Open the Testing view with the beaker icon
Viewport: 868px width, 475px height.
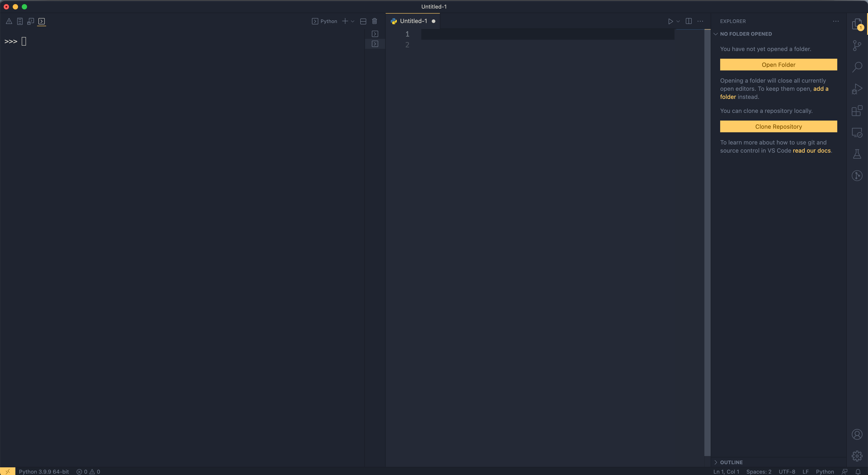coord(857,154)
